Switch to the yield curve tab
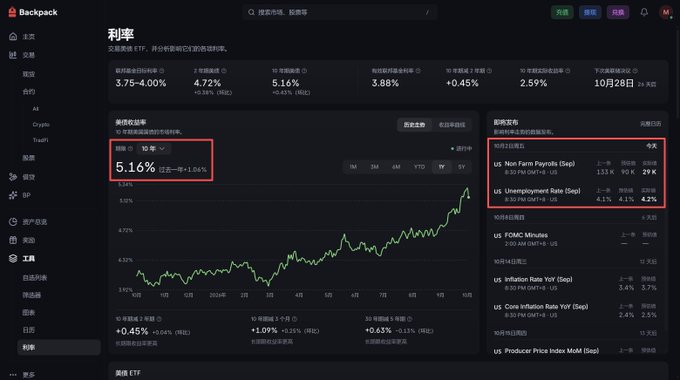The image size is (680, 380). point(452,125)
